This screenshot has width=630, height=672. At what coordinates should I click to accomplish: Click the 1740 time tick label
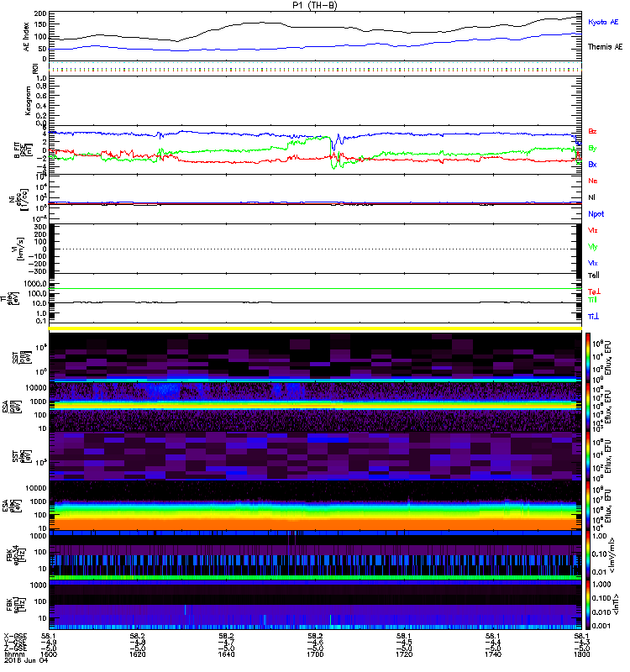click(x=493, y=654)
